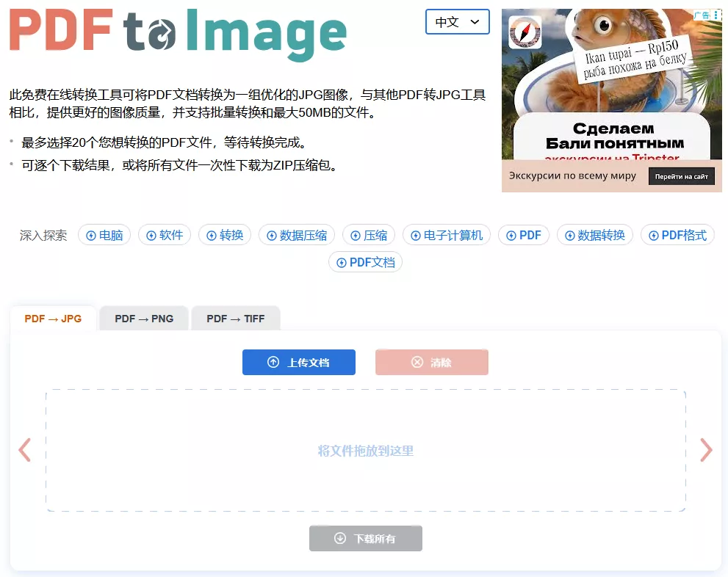Open the 中文 language dropdown

pos(457,22)
